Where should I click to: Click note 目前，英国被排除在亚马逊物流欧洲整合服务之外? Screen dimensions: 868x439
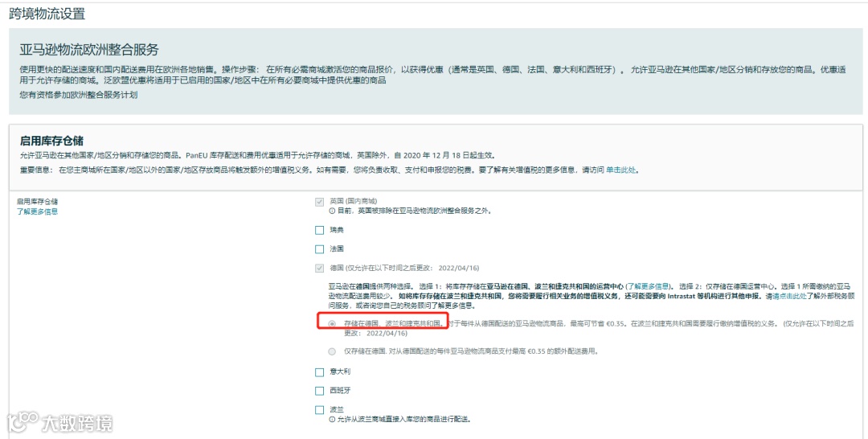414,211
